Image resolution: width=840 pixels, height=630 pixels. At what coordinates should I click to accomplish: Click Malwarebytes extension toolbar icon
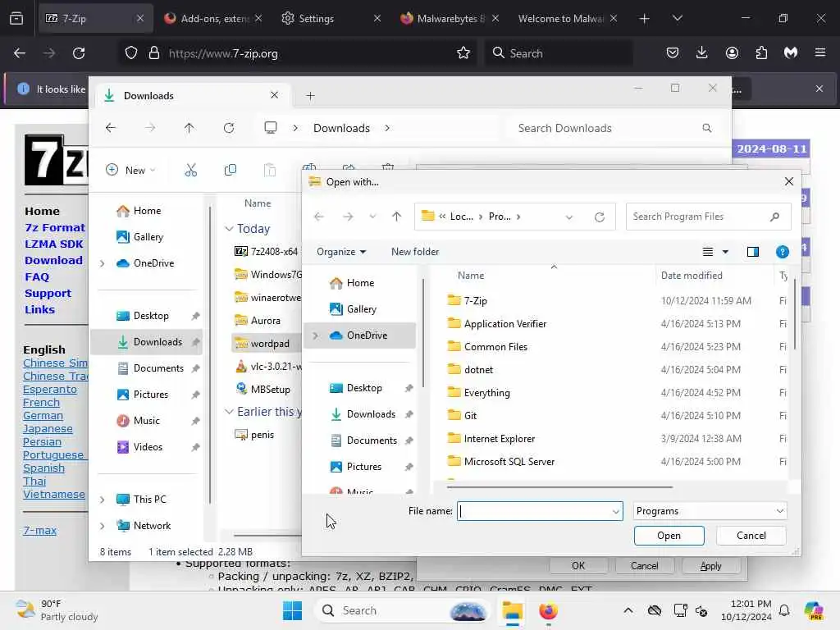(x=791, y=53)
